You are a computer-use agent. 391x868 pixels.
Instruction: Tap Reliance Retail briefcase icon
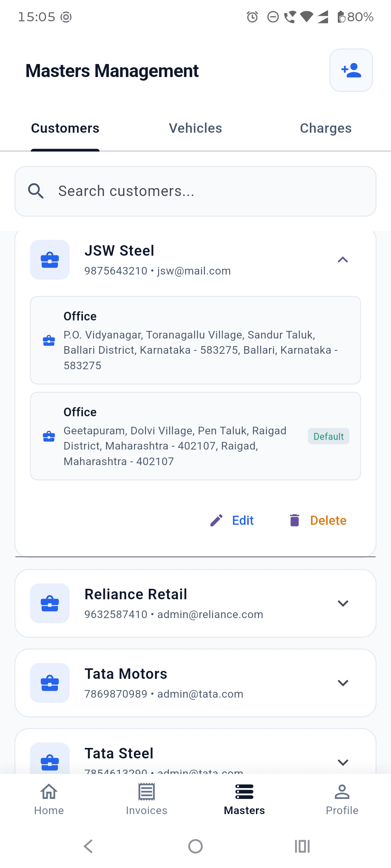pyautogui.click(x=50, y=603)
